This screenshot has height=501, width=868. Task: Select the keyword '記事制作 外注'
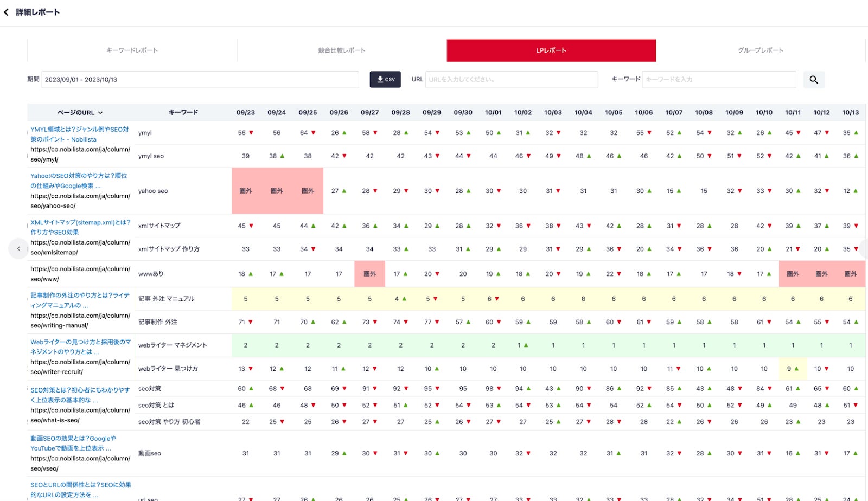[x=157, y=322]
